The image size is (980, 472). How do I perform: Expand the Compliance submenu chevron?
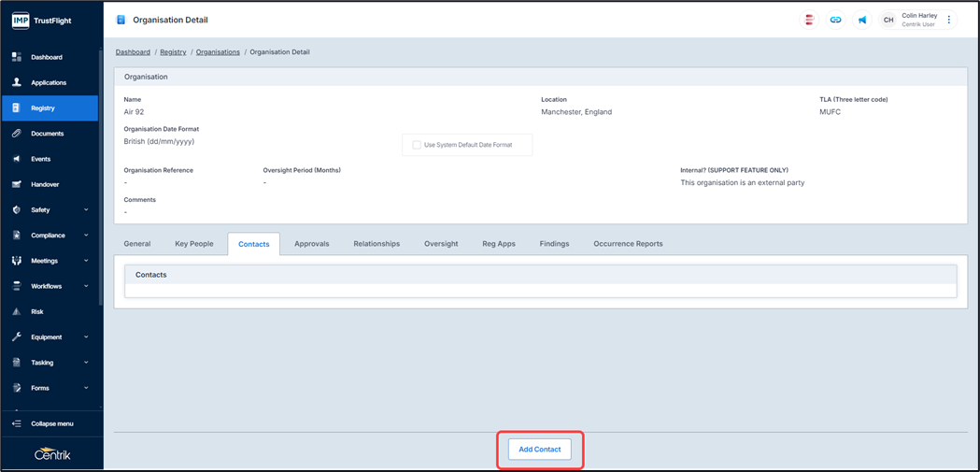[x=86, y=236]
